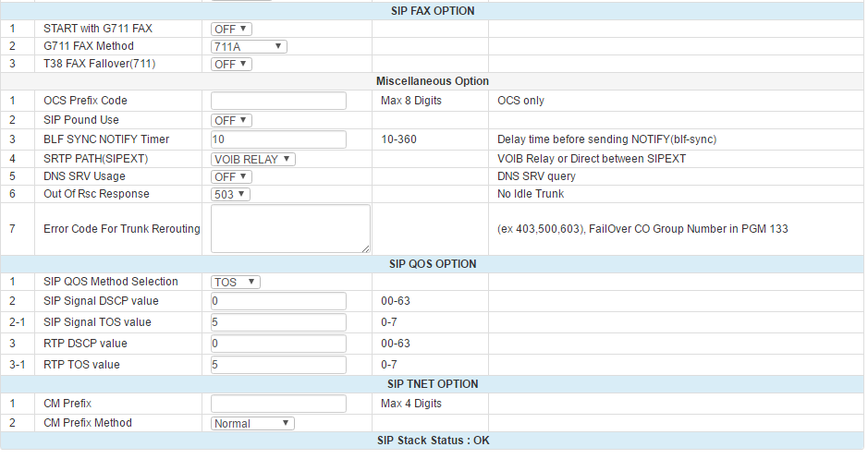This screenshot has width=868, height=459.
Task: Open T38 FAX Fallover(711) dropdown
Action: coord(231,64)
